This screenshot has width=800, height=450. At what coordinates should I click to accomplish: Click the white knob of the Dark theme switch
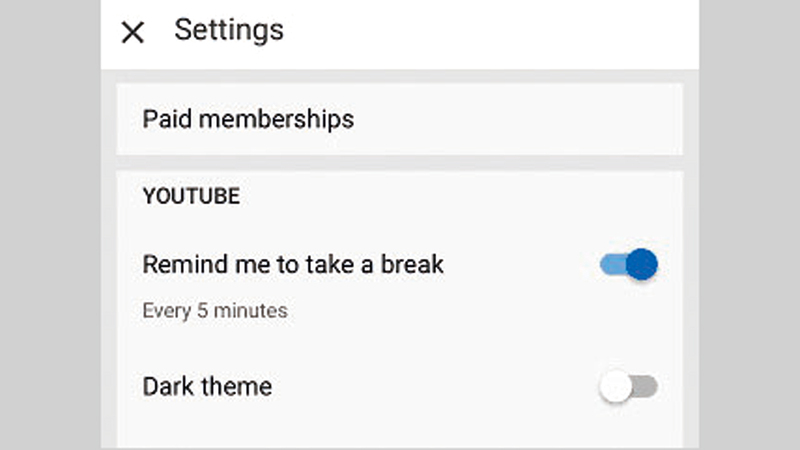616,387
